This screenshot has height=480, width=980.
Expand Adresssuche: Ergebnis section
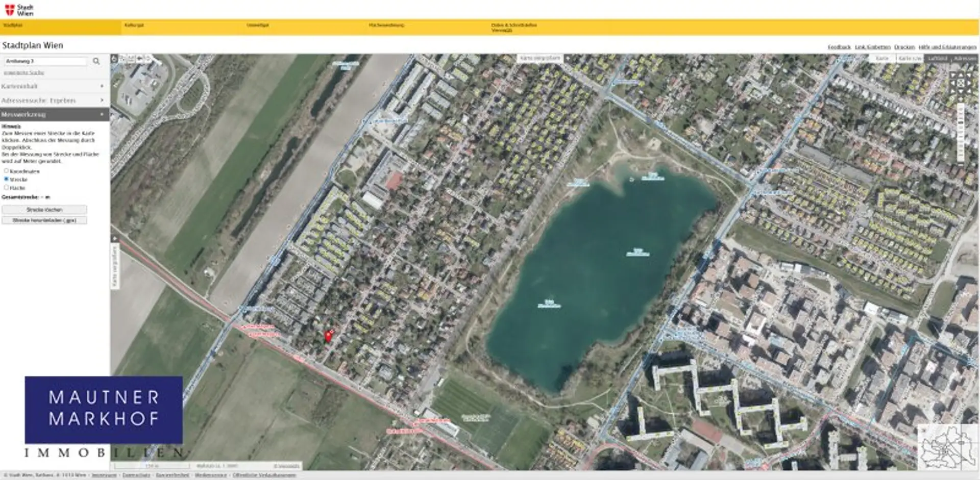53,100
